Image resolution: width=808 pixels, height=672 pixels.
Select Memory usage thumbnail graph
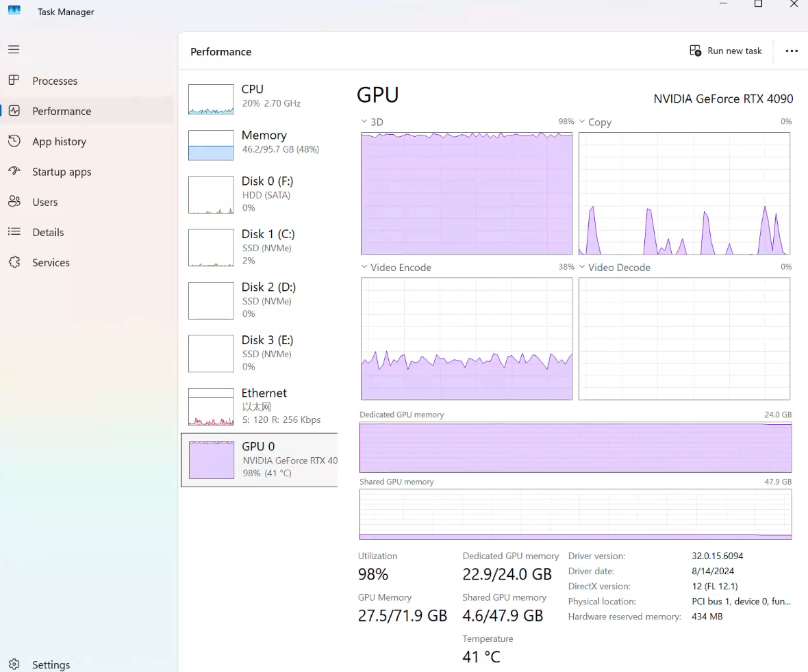(x=211, y=145)
